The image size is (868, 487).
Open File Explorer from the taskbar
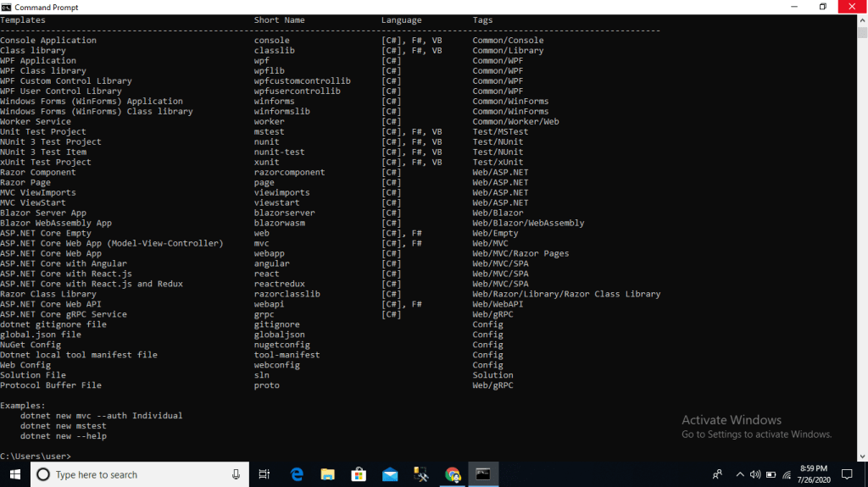coord(327,474)
